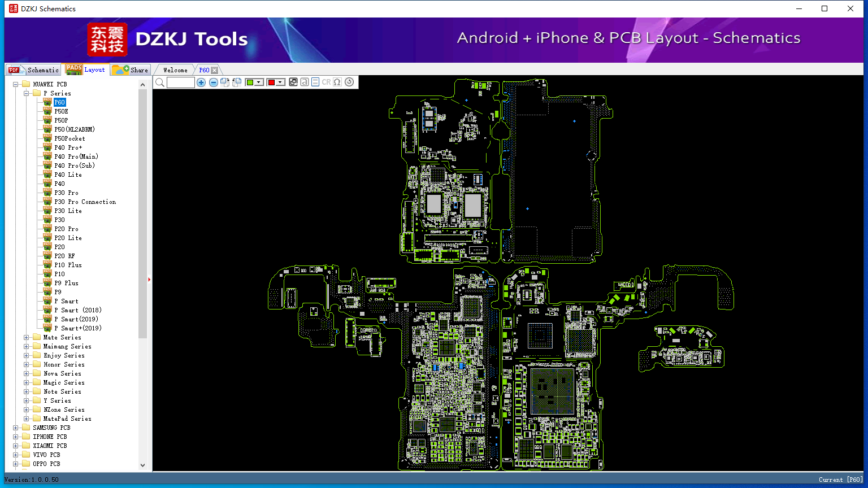Switch to the Share tab
Screen dimensions: 868x488
tap(130, 70)
